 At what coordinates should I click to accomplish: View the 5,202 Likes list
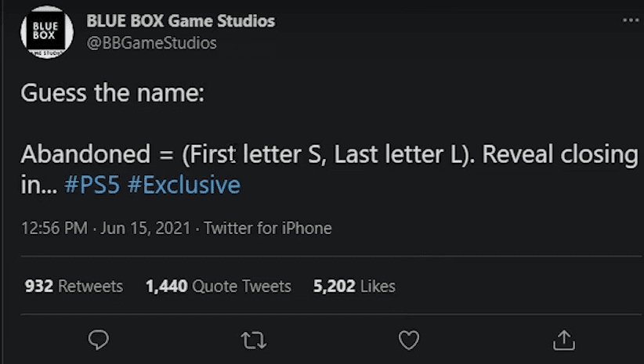[x=354, y=286]
